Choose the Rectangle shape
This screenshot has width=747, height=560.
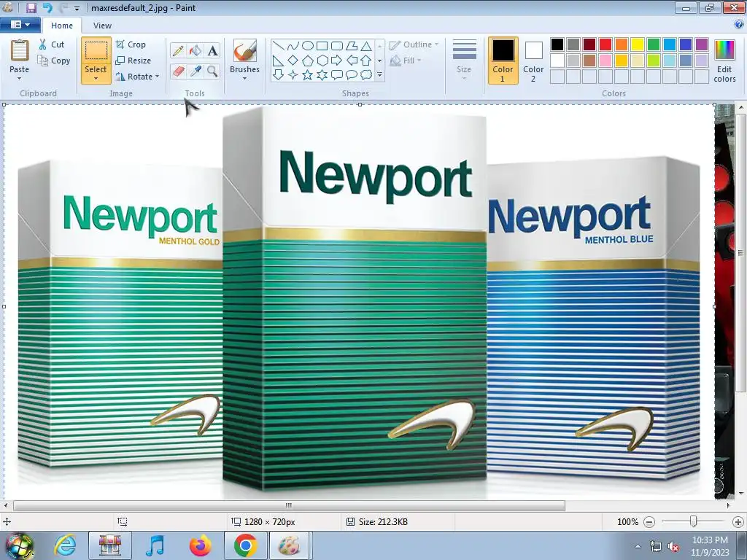click(x=322, y=46)
